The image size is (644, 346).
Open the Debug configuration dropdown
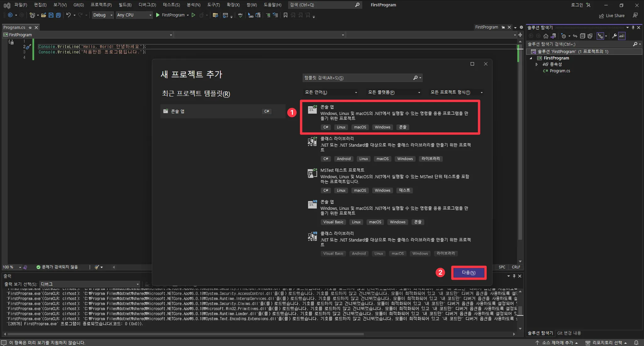point(103,15)
